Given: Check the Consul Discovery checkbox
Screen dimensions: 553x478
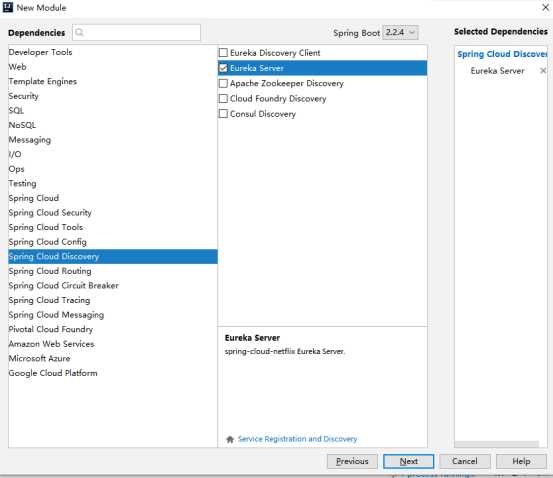Looking at the screenshot, I should (x=223, y=114).
